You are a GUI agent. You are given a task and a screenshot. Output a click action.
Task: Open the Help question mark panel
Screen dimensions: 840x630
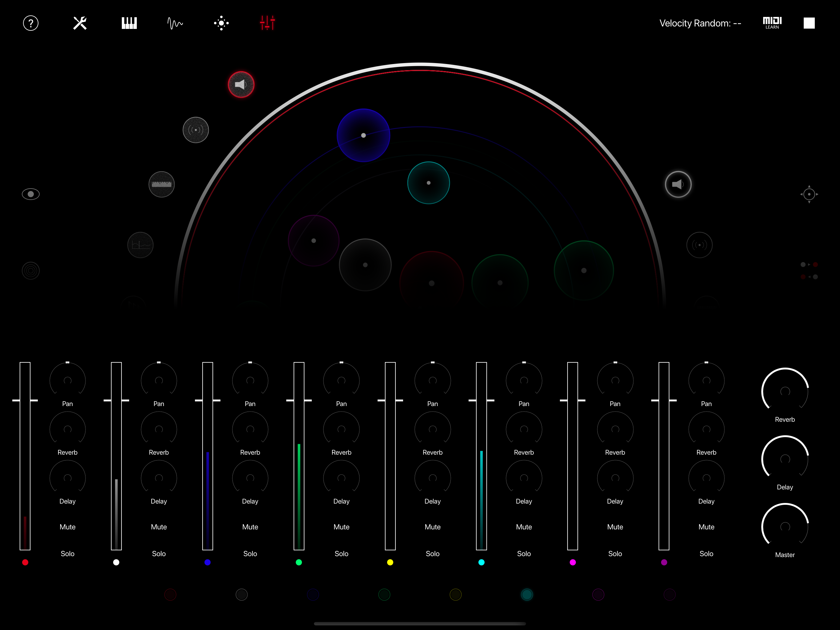click(x=30, y=23)
